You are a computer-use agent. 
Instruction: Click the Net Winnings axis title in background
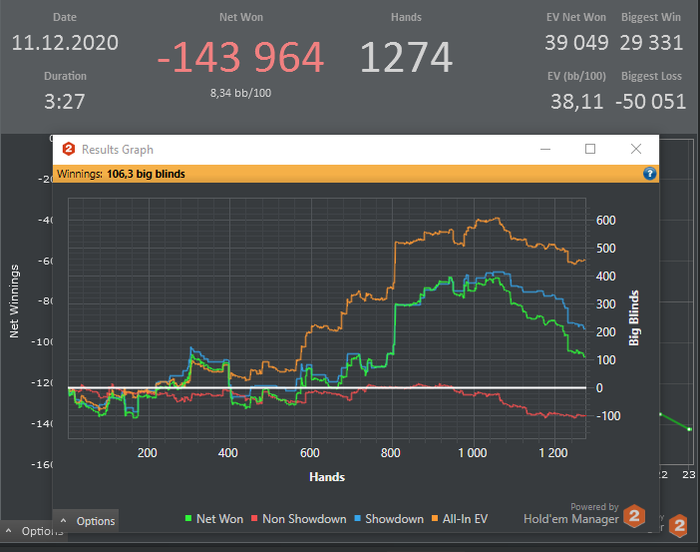pyautogui.click(x=14, y=301)
